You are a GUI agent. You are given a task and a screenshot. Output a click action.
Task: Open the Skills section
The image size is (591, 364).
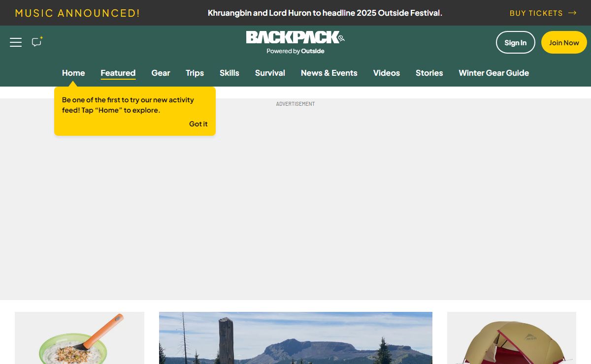click(x=229, y=73)
